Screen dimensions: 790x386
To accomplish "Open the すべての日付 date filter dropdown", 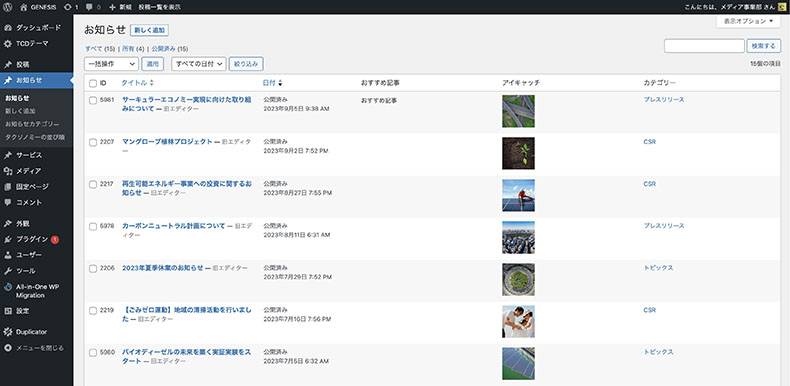I will point(199,64).
